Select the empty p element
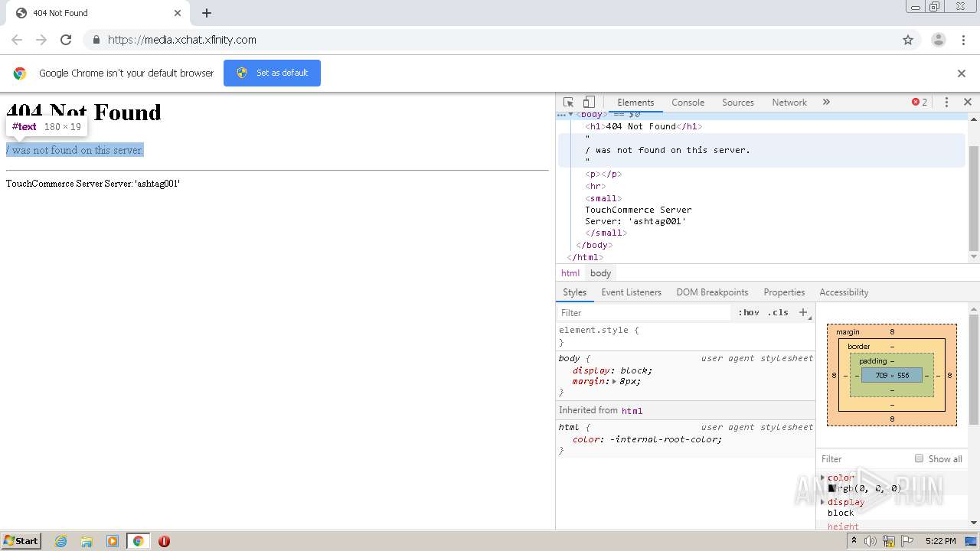The height and width of the screenshot is (551, 980). click(x=603, y=174)
